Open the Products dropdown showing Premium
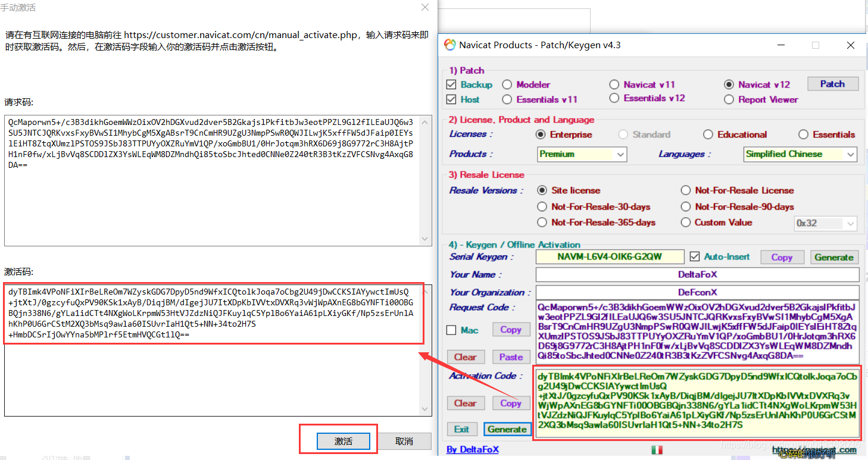 coord(582,154)
